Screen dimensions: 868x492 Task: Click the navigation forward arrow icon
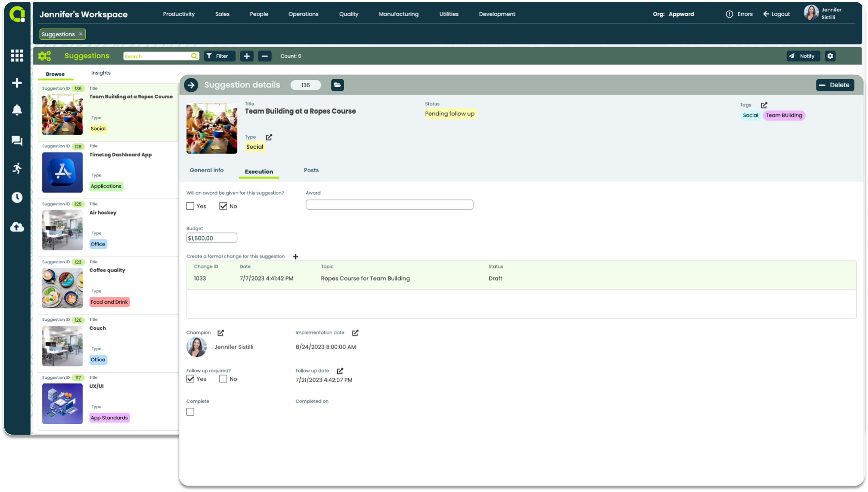[191, 84]
